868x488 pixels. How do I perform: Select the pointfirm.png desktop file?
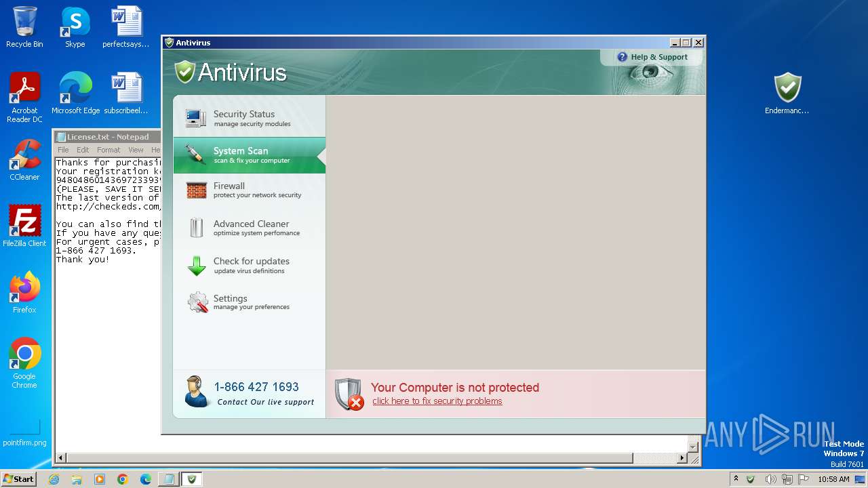24,434
